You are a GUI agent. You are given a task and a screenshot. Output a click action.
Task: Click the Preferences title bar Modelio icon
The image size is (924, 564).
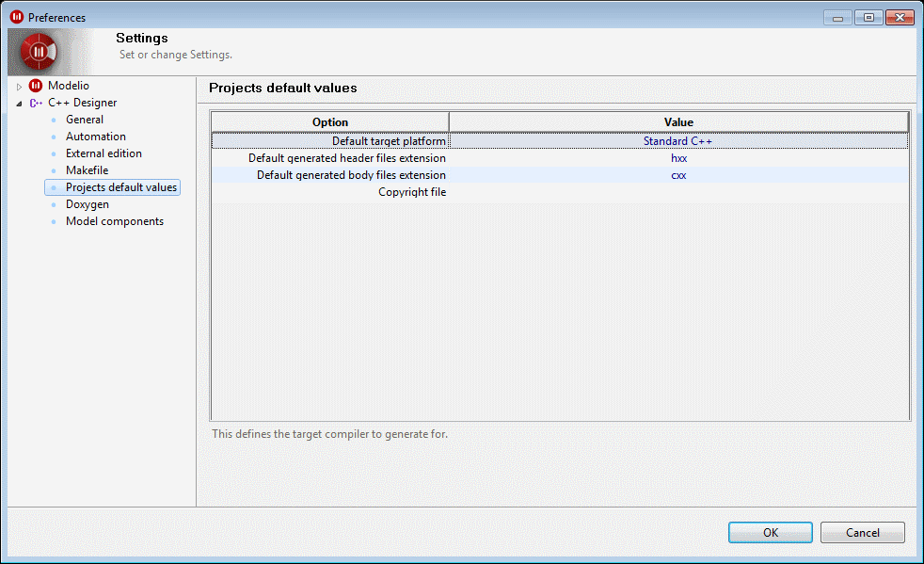(17, 17)
